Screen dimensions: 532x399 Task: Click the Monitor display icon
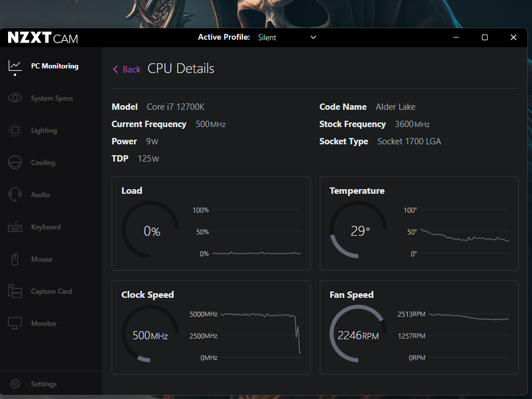tap(15, 324)
